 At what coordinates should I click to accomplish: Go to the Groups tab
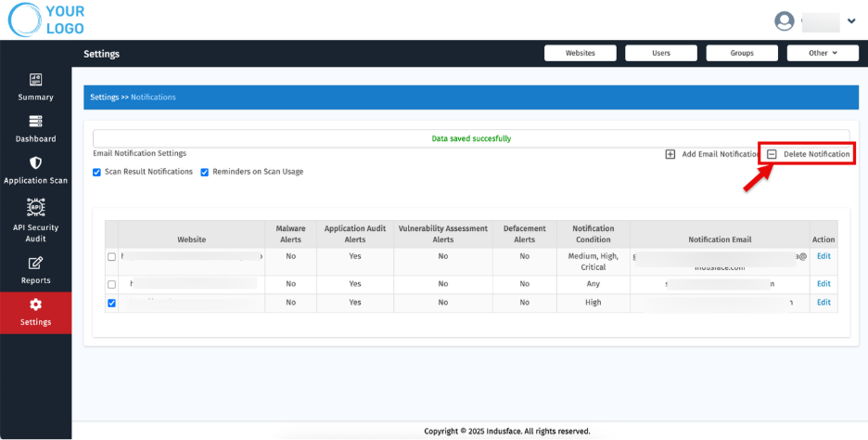(742, 53)
